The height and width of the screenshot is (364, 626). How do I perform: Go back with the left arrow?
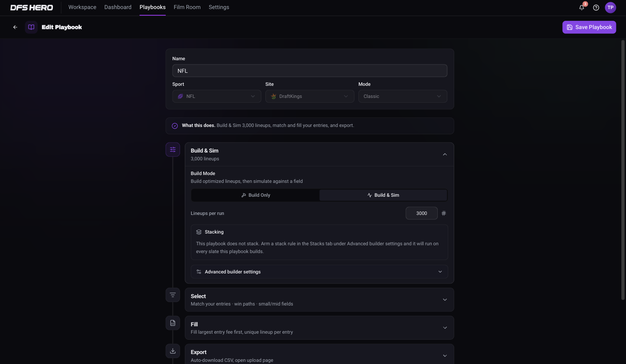pyautogui.click(x=15, y=27)
